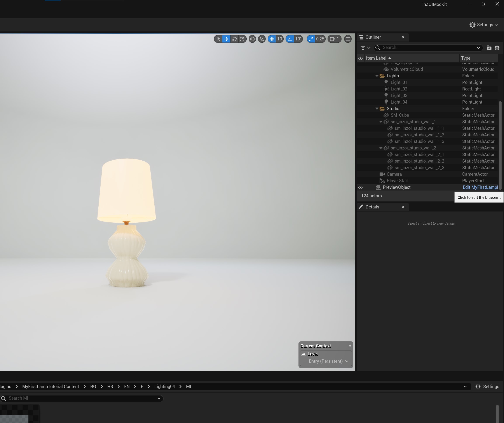Select Light_02 rect light icon
This screenshot has width=504, height=423.
tap(386, 89)
